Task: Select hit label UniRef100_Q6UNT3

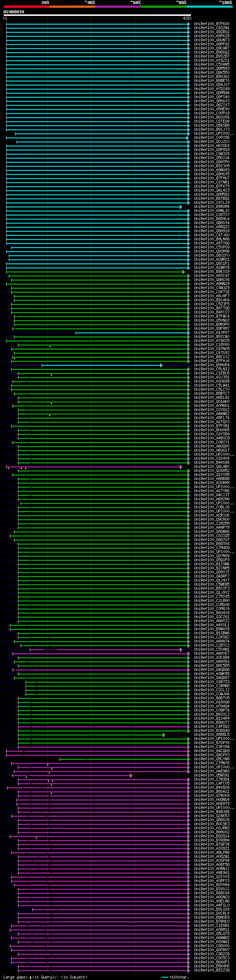Action: pos(212,40)
